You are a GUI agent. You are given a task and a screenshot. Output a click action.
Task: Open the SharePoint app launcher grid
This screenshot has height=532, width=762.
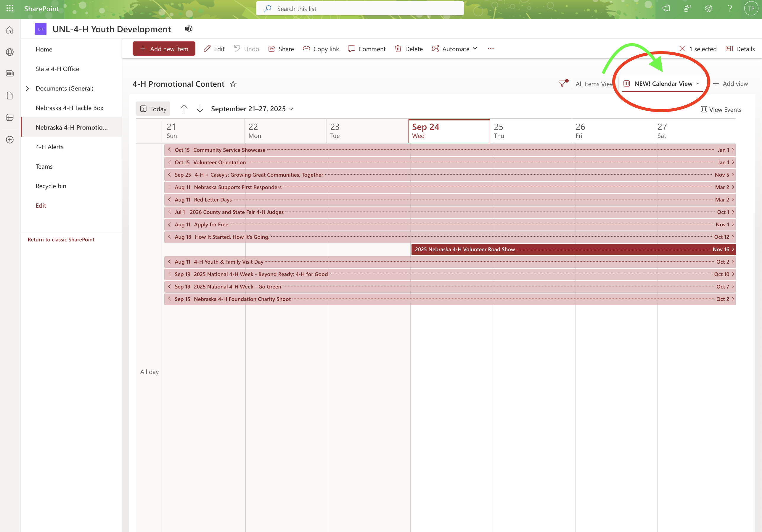coord(10,9)
